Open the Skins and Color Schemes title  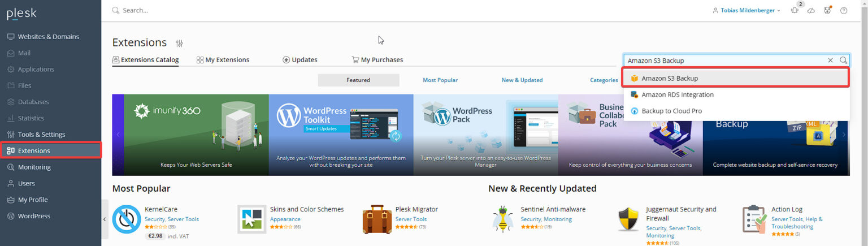coord(307,209)
